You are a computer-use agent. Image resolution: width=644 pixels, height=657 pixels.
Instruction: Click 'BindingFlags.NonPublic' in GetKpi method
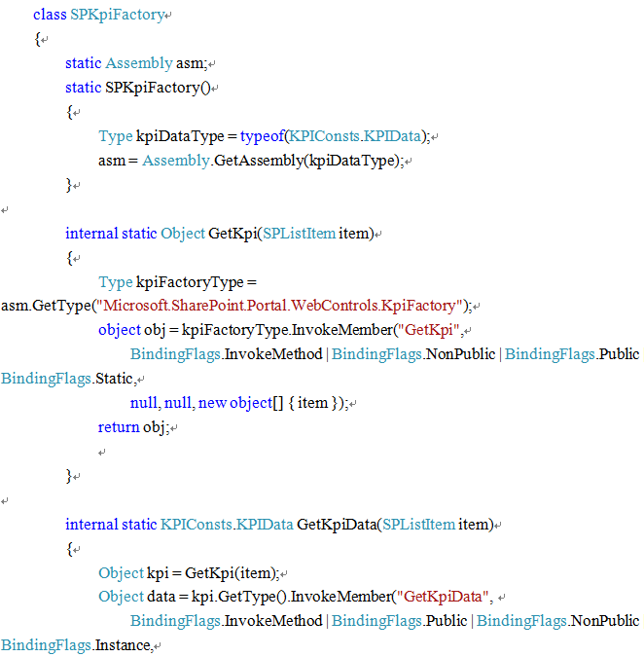click(x=413, y=354)
